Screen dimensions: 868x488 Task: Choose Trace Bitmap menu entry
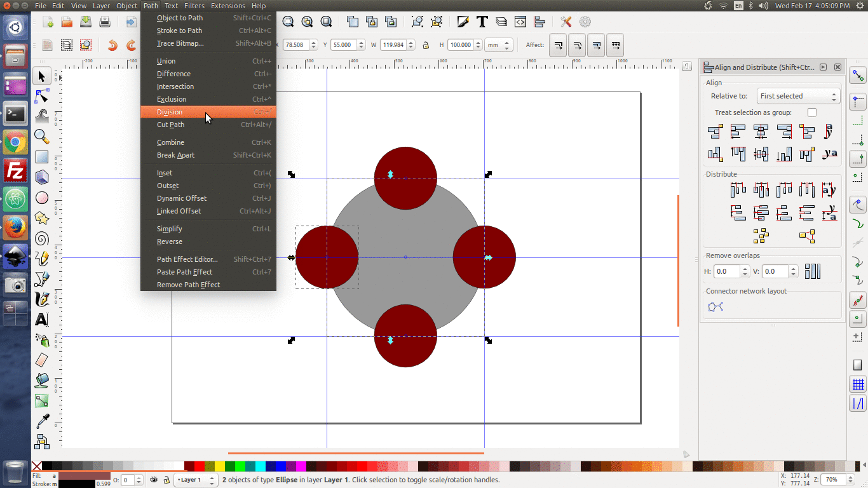point(208,43)
